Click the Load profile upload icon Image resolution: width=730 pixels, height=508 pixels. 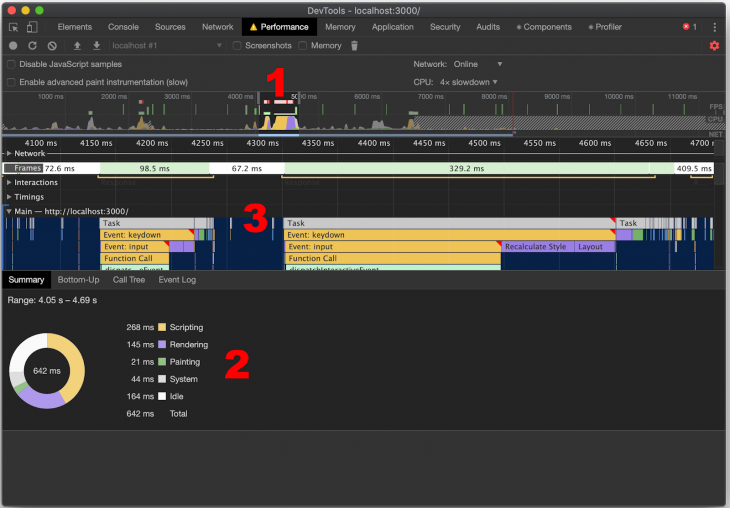pos(77,46)
